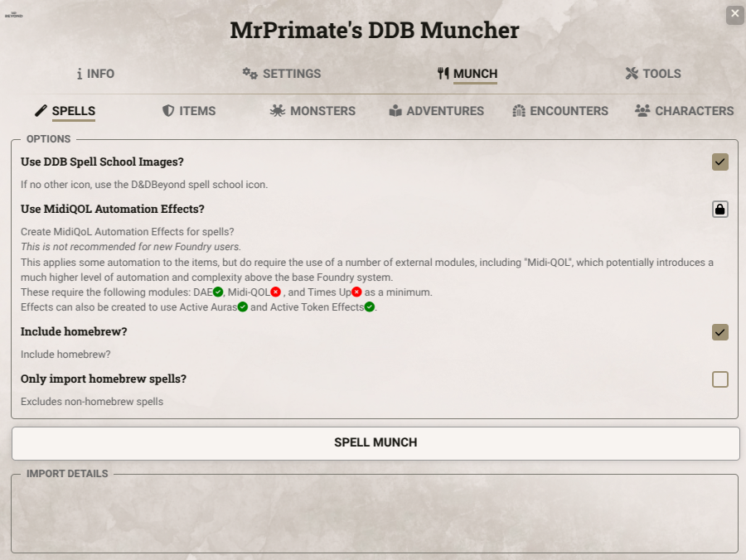Click the pencil icon beside SPELLS
Viewport: 746px width, 560px height.
(x=41, y=111)
